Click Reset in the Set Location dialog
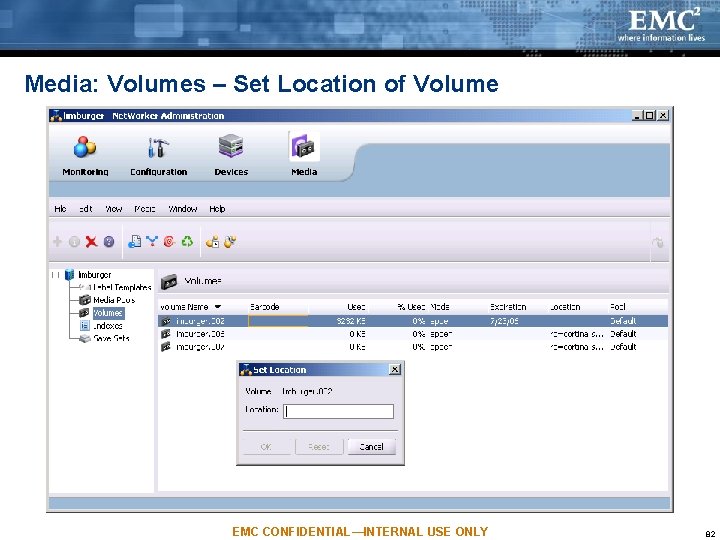 (x=319, y=447)
